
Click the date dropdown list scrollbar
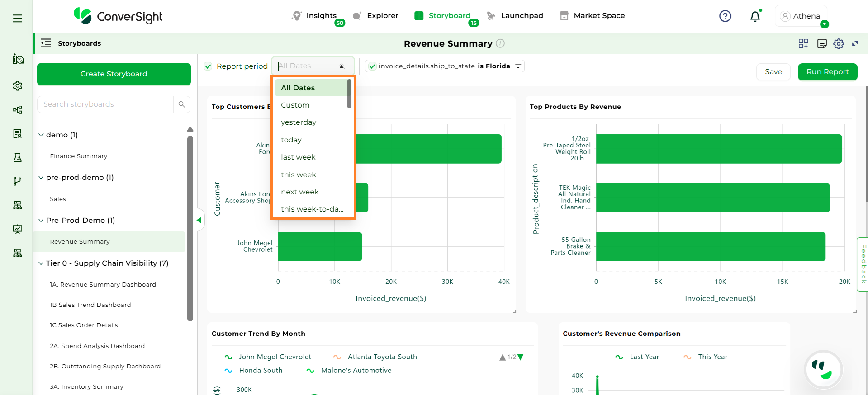click(349, 94)
